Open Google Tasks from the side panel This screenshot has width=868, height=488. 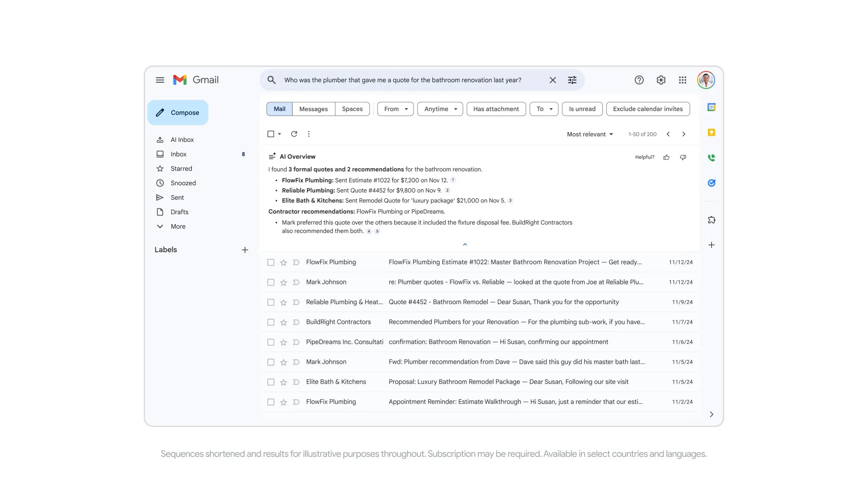pos(711,183)
